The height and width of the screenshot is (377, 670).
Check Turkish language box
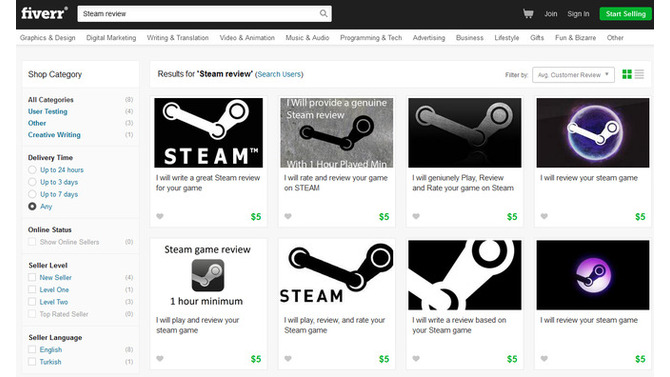32,362
